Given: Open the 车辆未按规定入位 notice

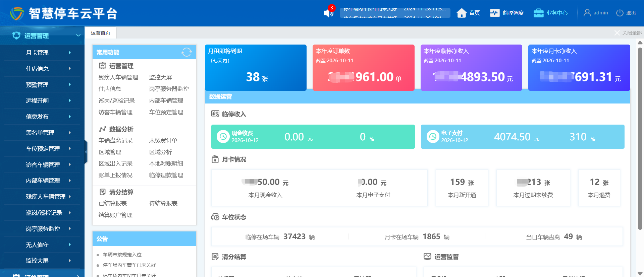Looking at the screenshot, I should (x=122, y=255).
